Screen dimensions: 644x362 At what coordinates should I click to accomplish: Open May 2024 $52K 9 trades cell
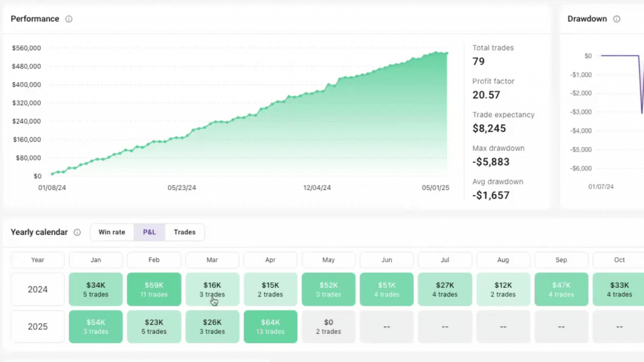[328, 289]
